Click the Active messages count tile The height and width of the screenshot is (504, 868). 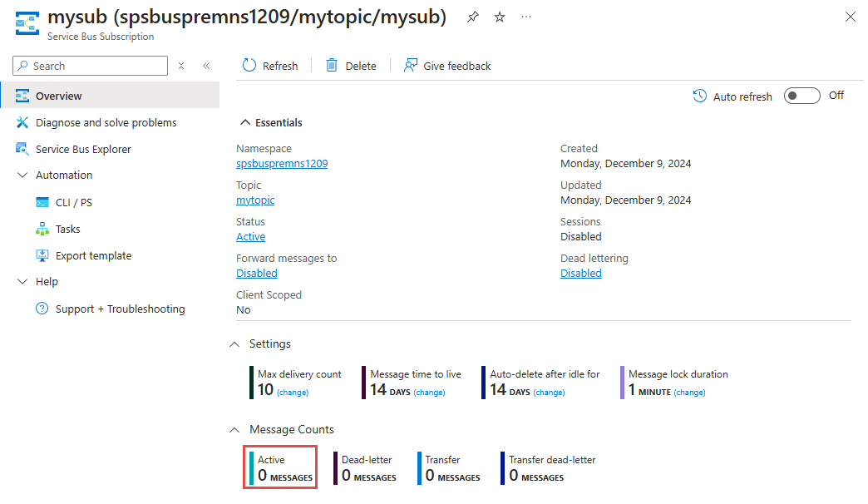(x=280, y=468)
